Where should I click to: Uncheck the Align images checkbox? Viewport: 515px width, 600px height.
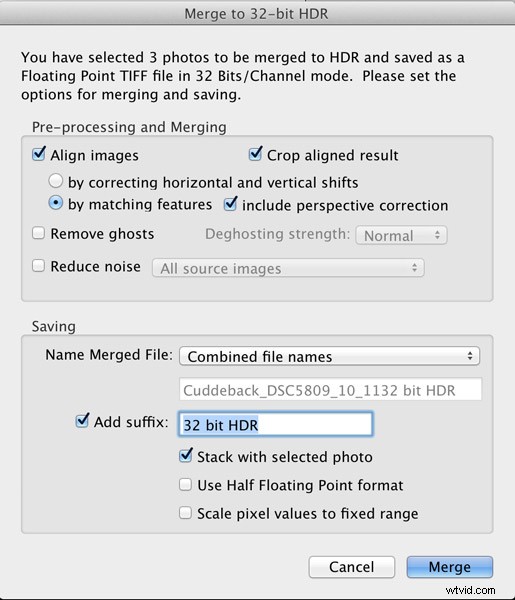39,155
